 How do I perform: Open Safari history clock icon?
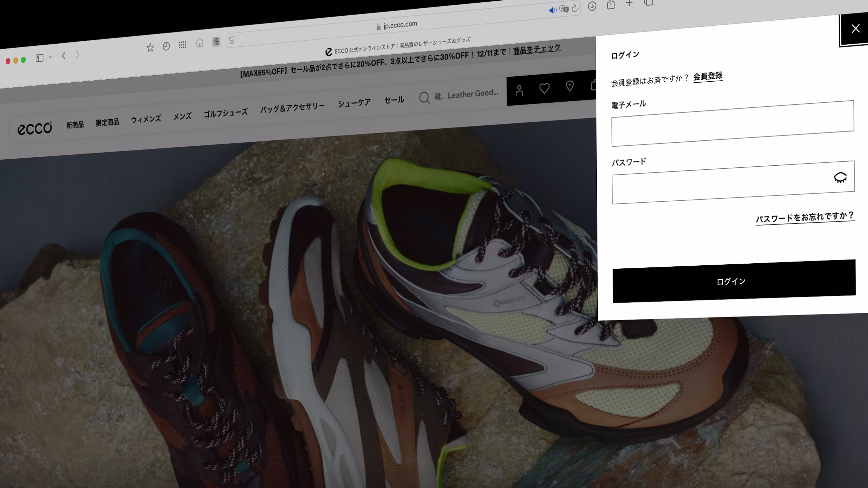(x=166, y=46)
